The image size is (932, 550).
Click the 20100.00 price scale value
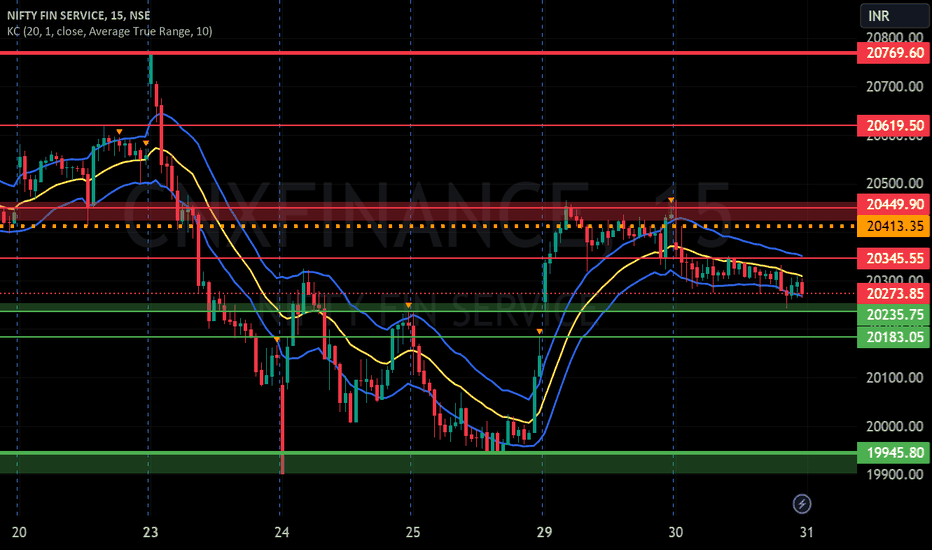click(x=895, y=378)
